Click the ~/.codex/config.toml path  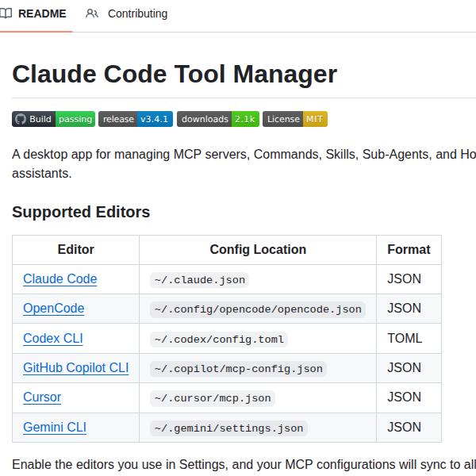click(219, 339)
